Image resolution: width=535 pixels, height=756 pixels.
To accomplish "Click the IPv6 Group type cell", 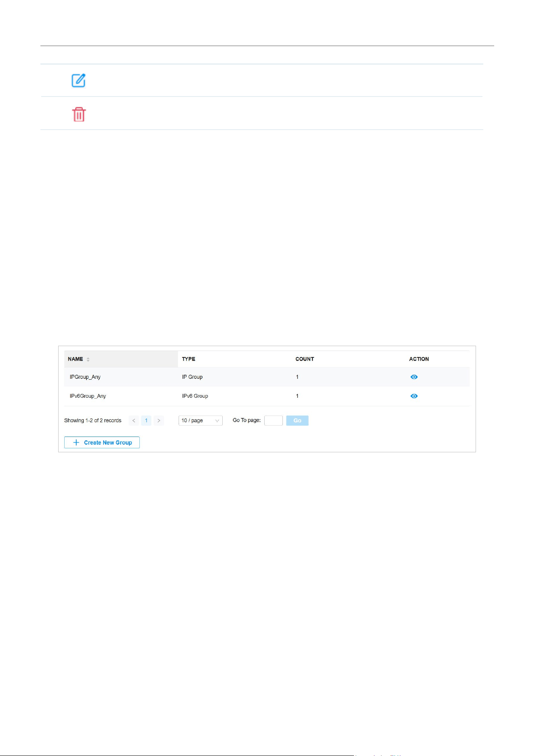I will [195, 396].
